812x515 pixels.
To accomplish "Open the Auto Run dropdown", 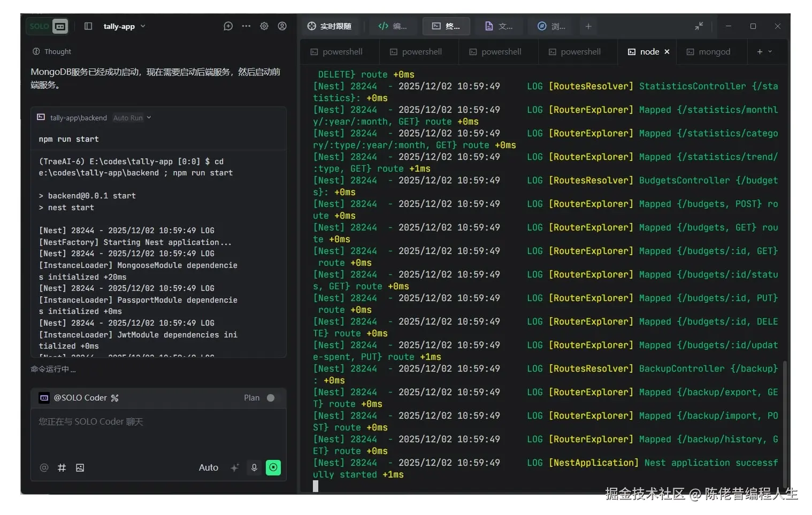I will pos(132,118).
